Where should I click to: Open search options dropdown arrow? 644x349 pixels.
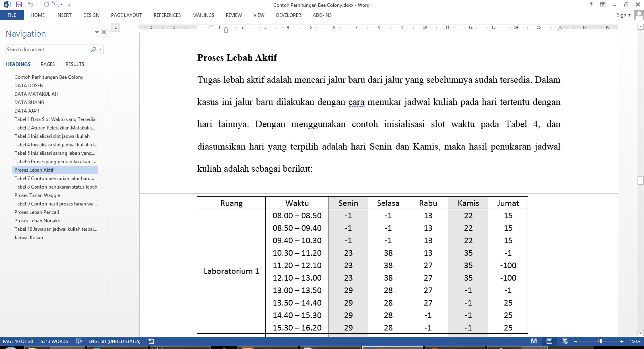coord(100,49)
